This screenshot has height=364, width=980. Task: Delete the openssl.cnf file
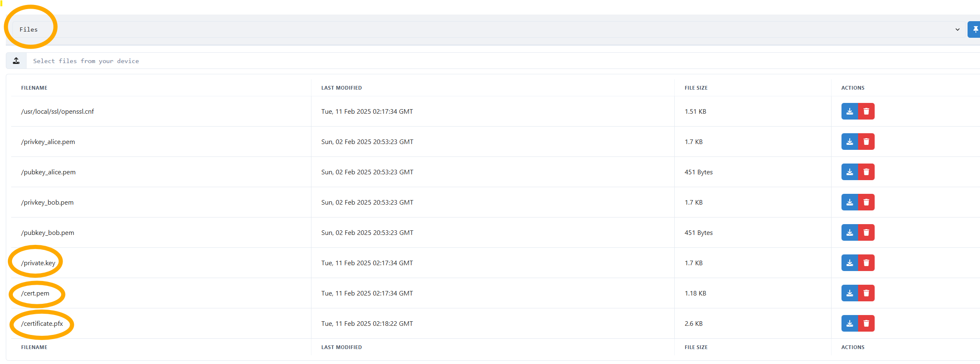[866, 111]
